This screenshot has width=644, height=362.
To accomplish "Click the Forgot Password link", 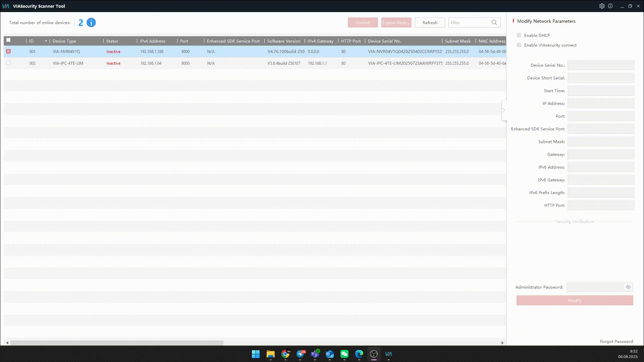I will point(616,341).
